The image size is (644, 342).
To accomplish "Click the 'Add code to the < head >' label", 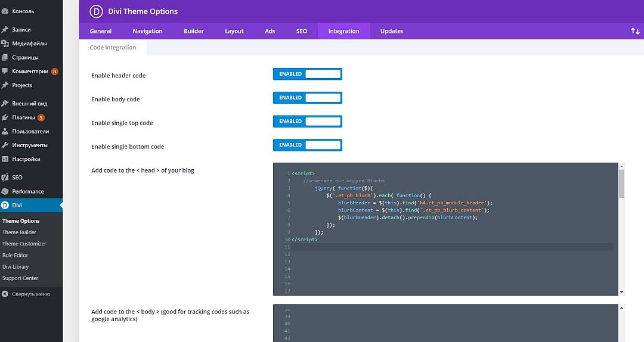I will [x=143, y=170].
